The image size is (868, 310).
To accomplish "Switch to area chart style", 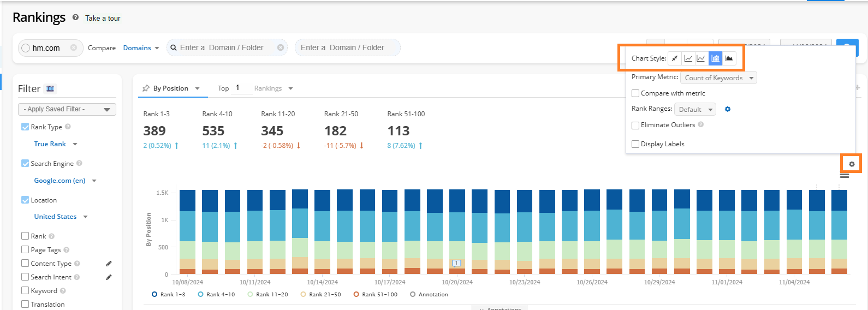I will tap(729, 58).
